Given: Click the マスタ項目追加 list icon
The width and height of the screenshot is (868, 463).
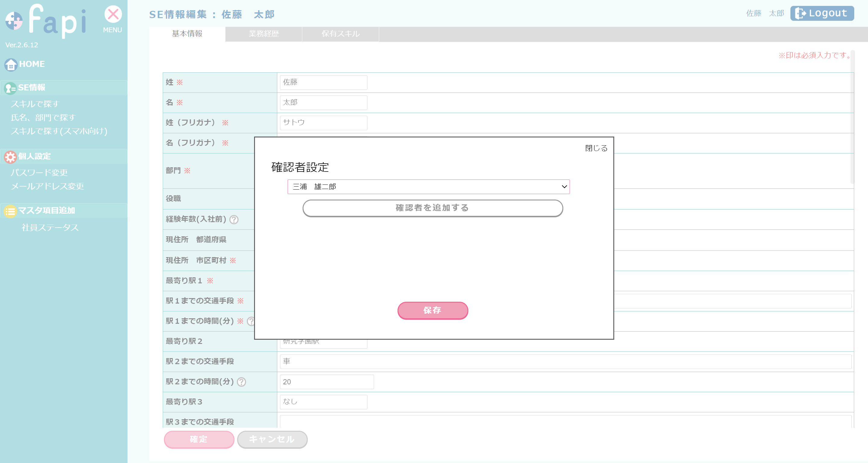Looking at the screenshot, I should (x=10, y=211).
